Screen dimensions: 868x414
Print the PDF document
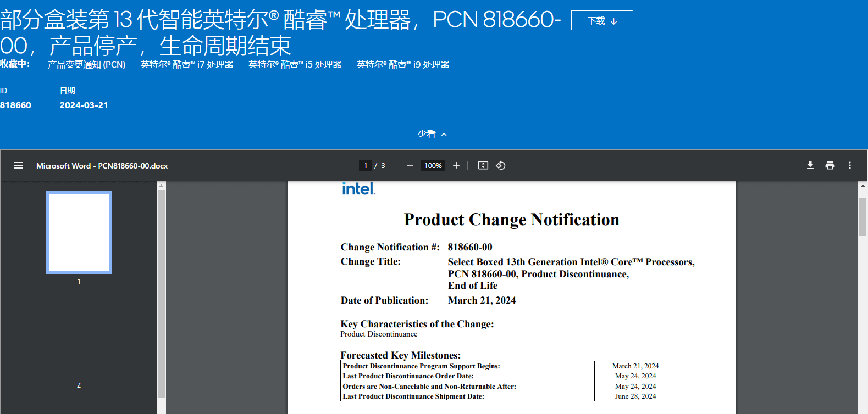(x=830, y=165)
